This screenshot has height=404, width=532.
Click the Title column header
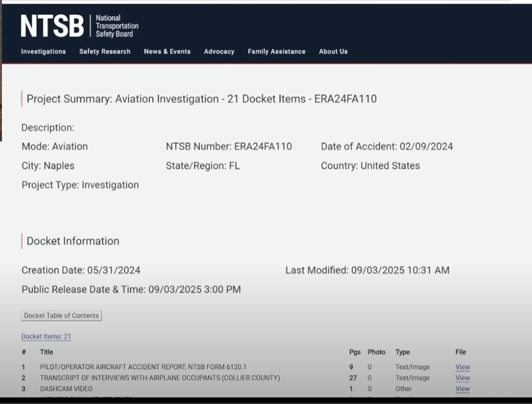[46, 352]
